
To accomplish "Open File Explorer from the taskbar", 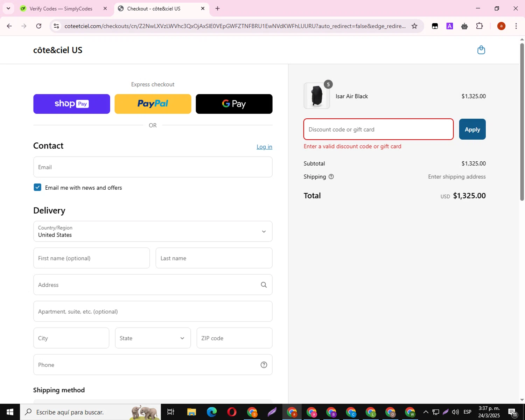I will point(191,412).
